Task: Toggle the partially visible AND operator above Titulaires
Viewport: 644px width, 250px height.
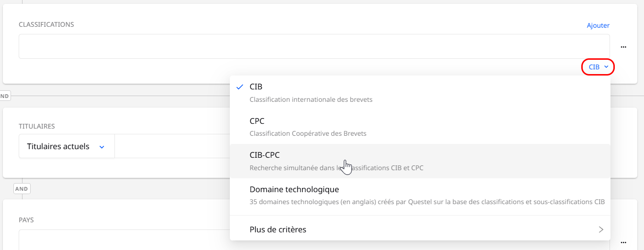Action: (x=4, y=96)
